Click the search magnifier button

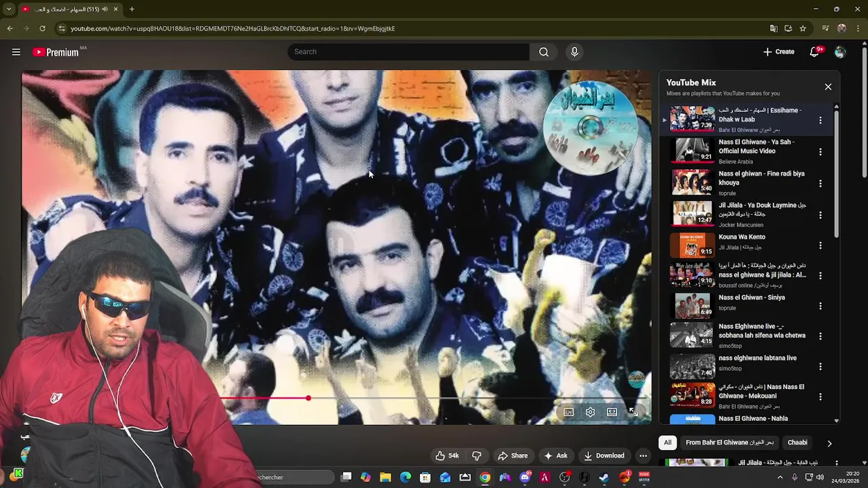click(x=544, y=52)
